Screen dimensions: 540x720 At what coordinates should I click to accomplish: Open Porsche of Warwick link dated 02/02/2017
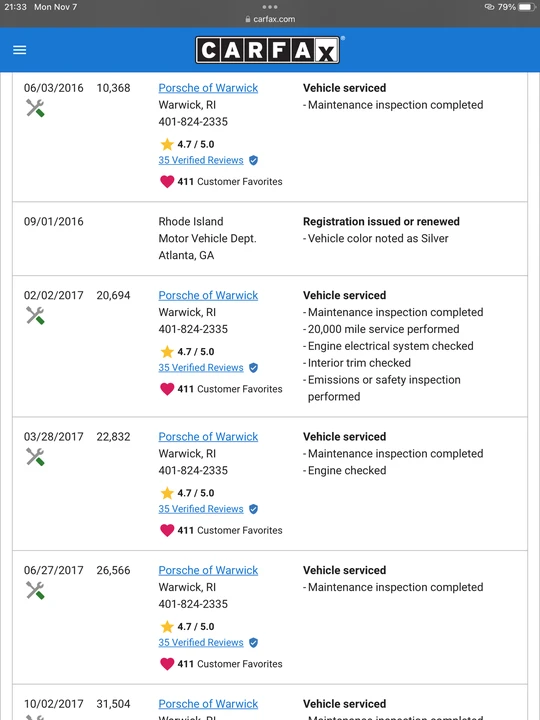208,295
